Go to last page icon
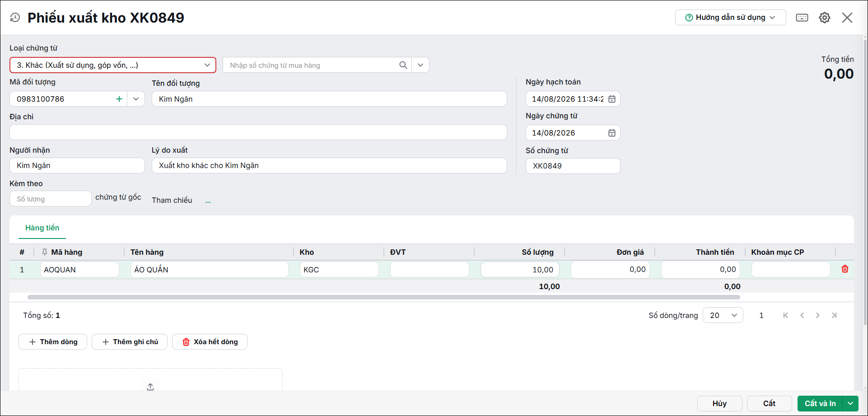Screen dimensions: 868x416 tap(834, 315)
